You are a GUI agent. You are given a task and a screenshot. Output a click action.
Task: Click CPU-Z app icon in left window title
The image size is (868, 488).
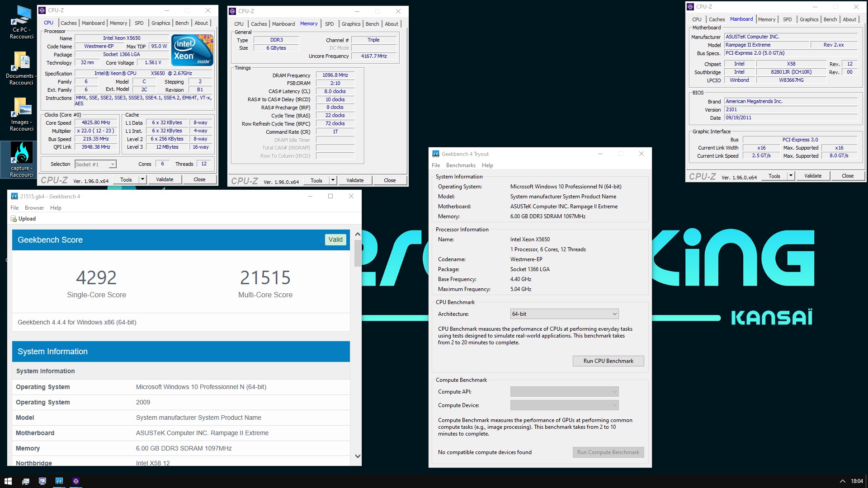click(42, 10)
